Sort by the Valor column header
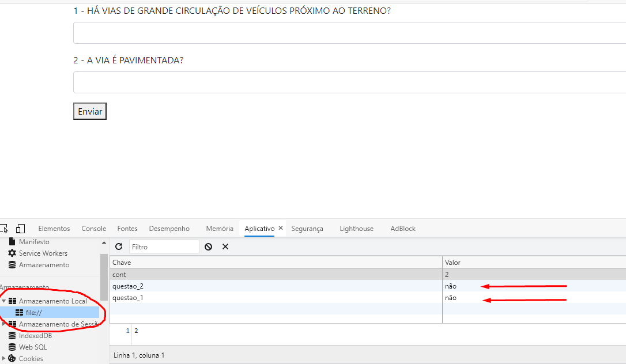This screenshot has width=626, height=364. (534, 262)
